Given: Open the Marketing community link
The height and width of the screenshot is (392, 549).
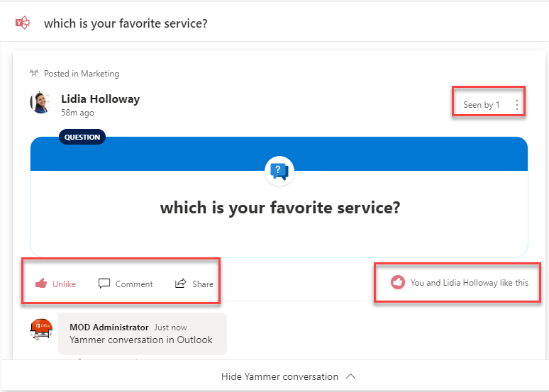Looking at the screenshot, I should point(100,74).
